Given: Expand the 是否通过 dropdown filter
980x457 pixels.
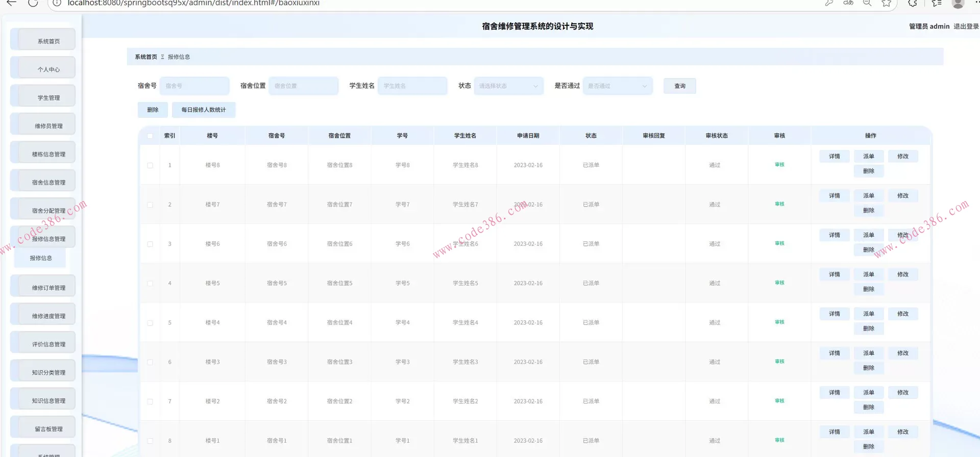Looking at the screenshot, I should pos(618,86).
